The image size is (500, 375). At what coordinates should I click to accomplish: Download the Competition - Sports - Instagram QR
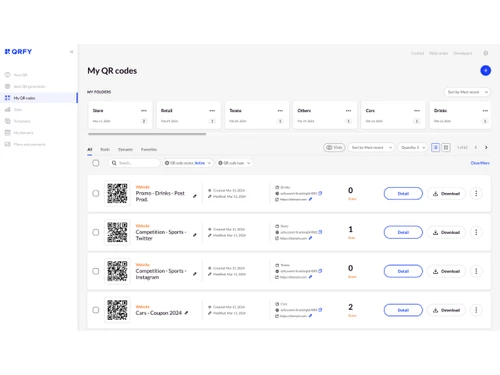446,271
